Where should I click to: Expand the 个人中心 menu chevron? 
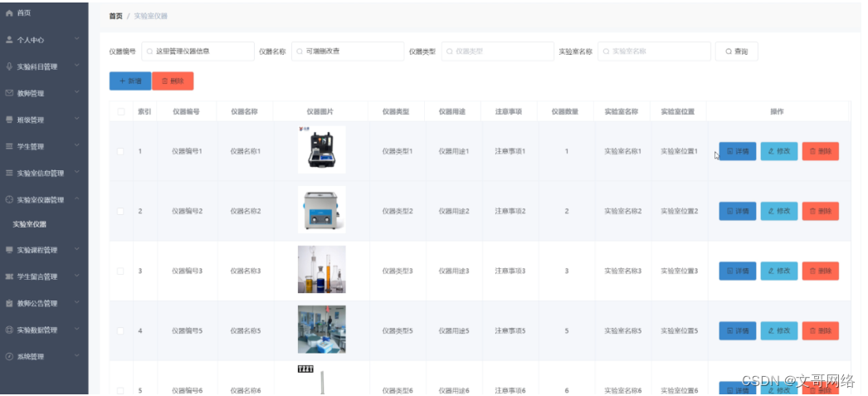coord(77,39)
